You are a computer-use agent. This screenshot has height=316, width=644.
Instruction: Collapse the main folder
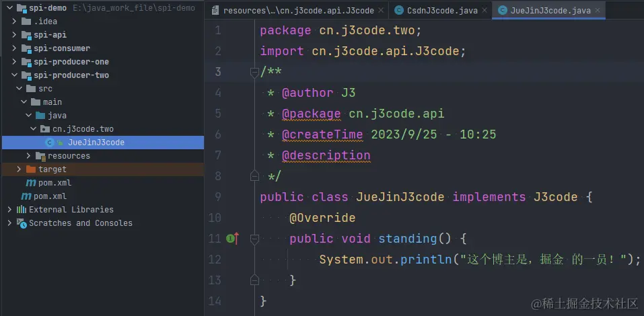tap(24, 102)
